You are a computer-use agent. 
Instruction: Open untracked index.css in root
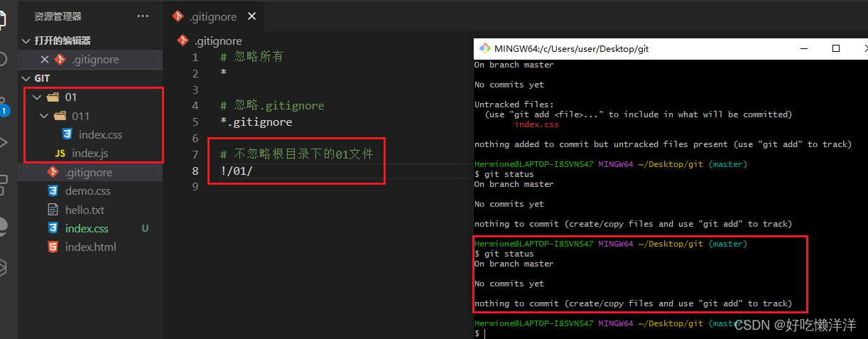(87, 229)
